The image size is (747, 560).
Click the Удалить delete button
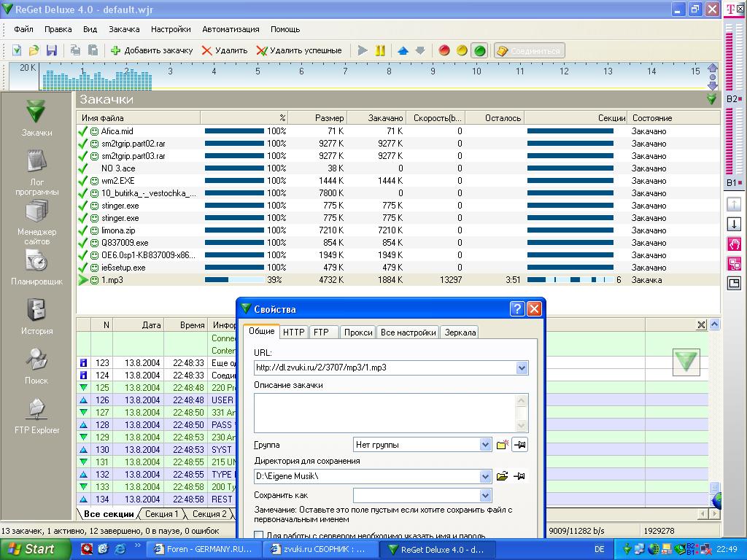[x=225, y=50]
